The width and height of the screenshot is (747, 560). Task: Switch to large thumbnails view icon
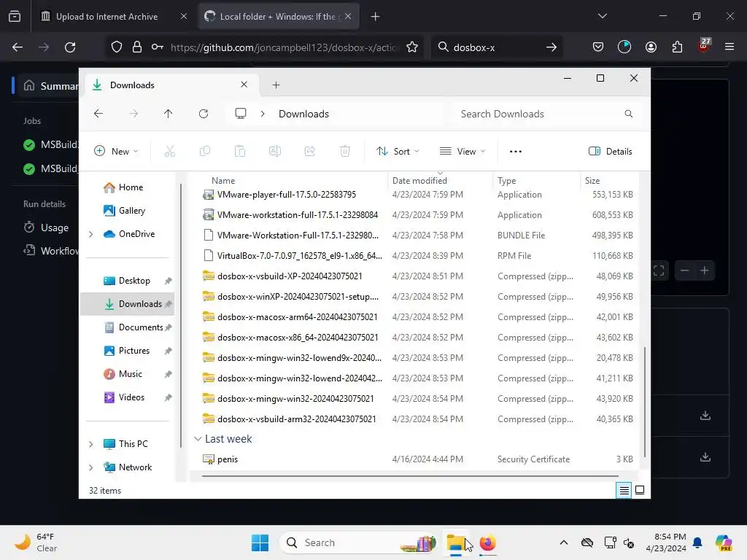(640, 490)
